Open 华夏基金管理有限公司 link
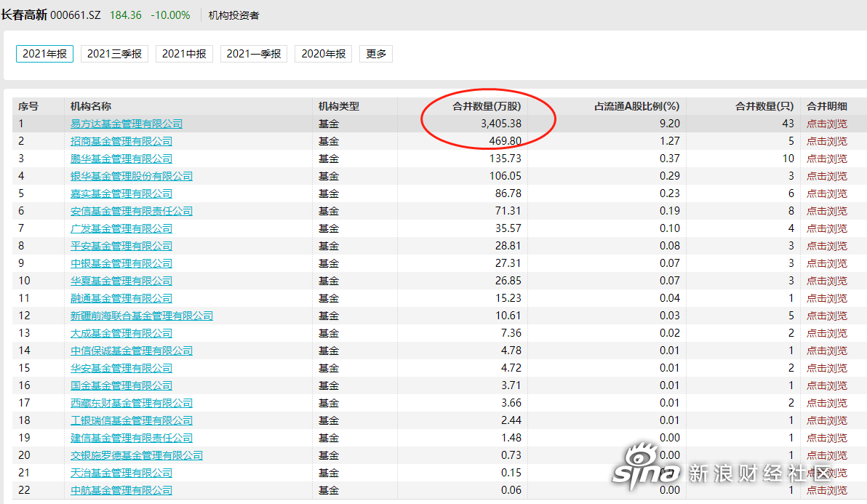 (121, 281)
